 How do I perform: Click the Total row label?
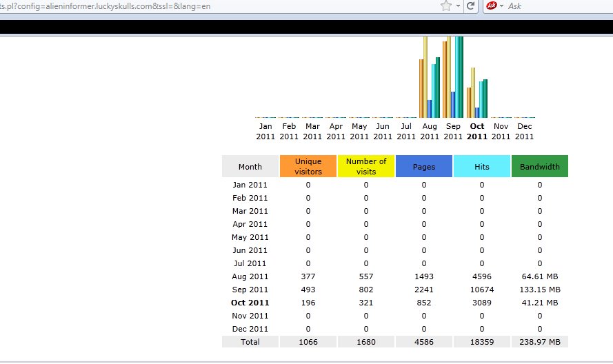coord(250,341)
